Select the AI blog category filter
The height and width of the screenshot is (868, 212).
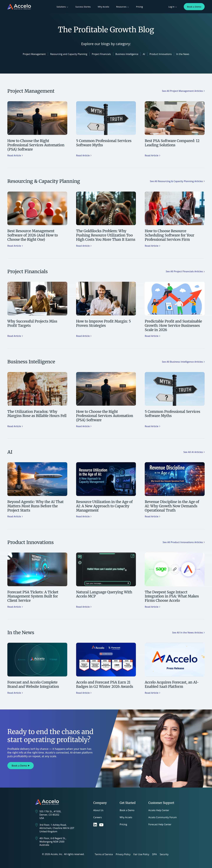tap(144, 54)
